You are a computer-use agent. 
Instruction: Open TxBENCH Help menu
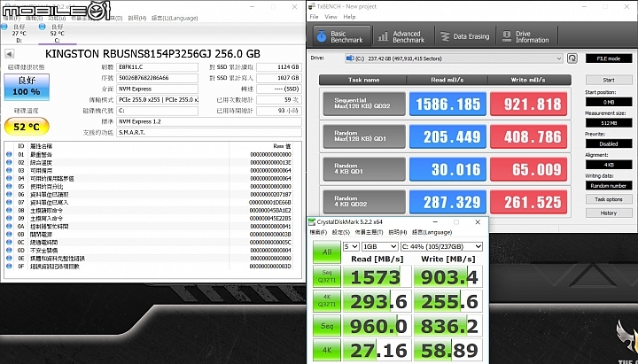pyautogui.click(x=349, y=17)
